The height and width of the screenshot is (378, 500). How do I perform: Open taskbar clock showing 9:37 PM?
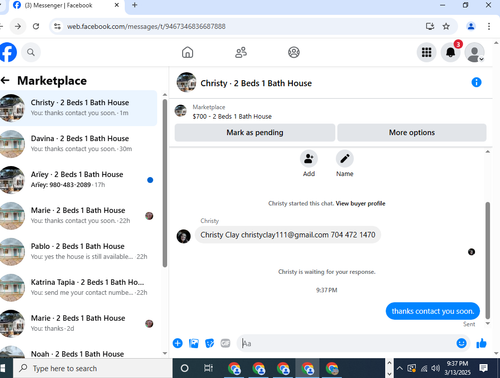point(457,368)
